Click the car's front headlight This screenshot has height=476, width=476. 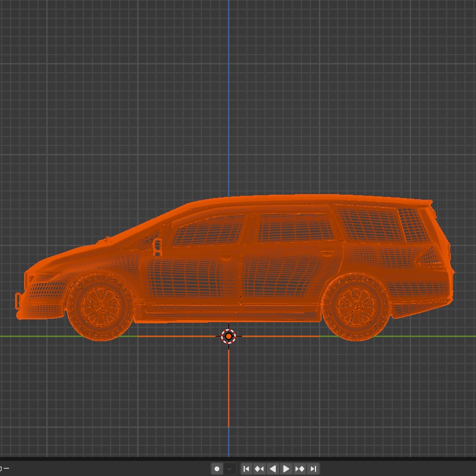click(x=42, y=277)
